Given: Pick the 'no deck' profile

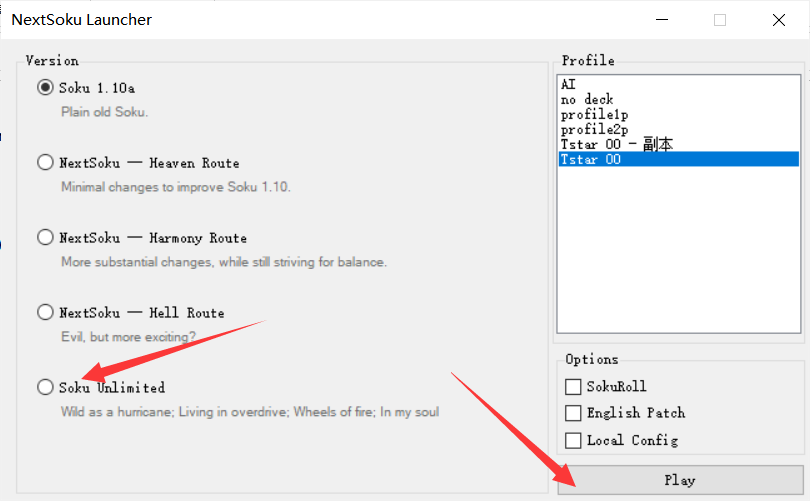Looking at the screenshot, I should [587, 100].
